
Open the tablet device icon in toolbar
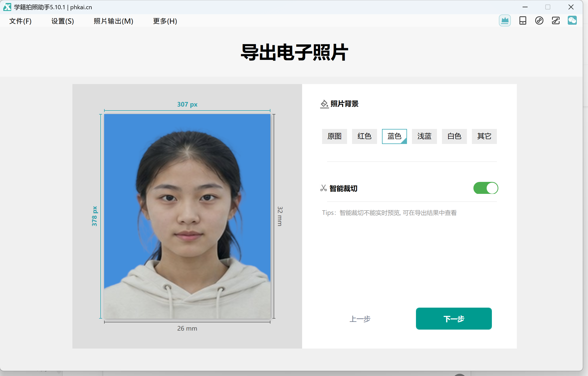523,20
